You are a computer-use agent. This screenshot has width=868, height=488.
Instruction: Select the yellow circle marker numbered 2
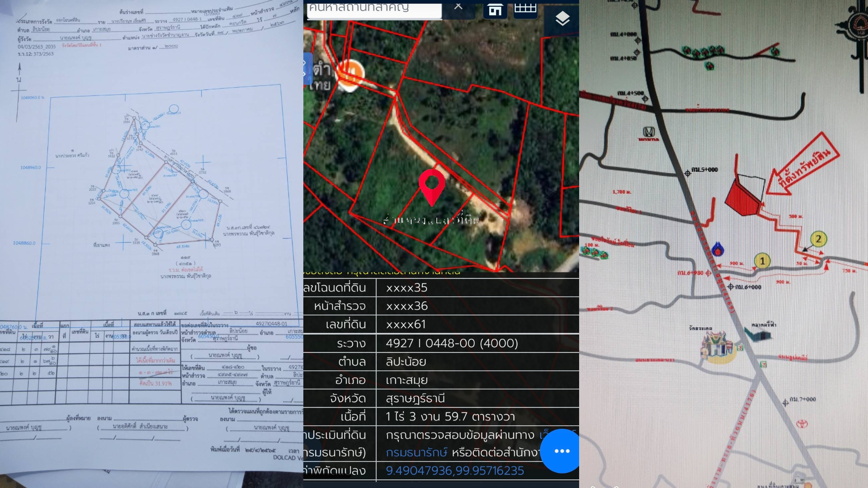coord(818,239)
